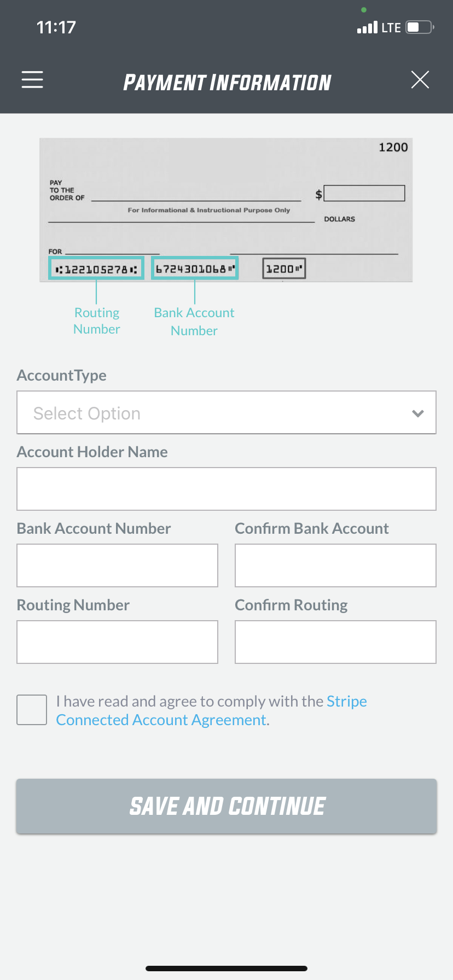453x980 pixels.
Task: Expand the AccountType dropdown chevron
Action: [x=418, y=413]
